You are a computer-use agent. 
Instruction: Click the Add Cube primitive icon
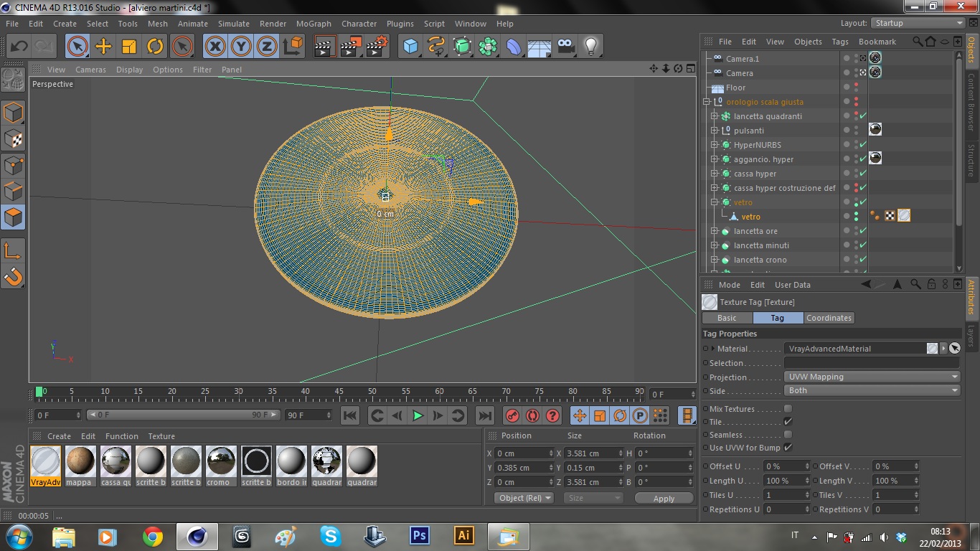pos(410,47)
